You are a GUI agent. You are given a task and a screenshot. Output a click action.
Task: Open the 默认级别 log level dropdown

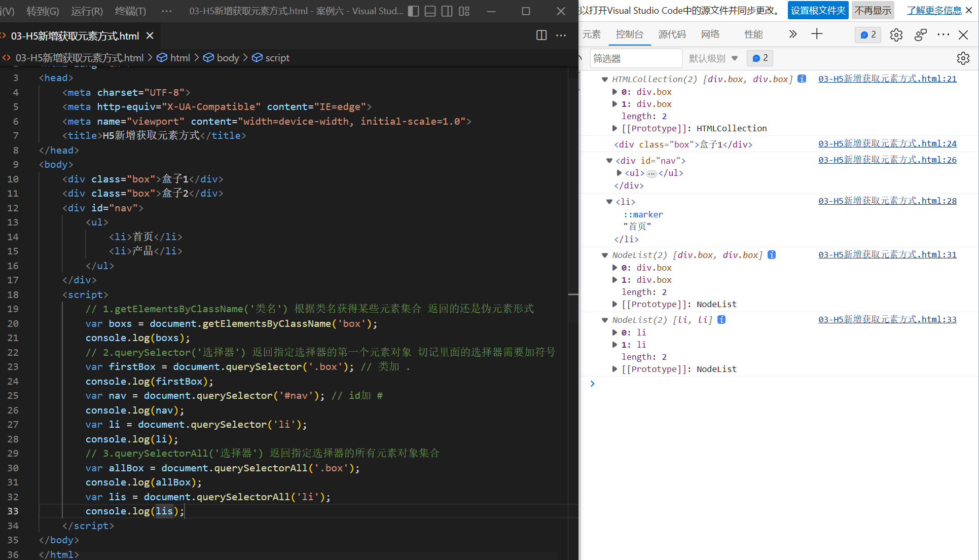(x=713, y=58)
